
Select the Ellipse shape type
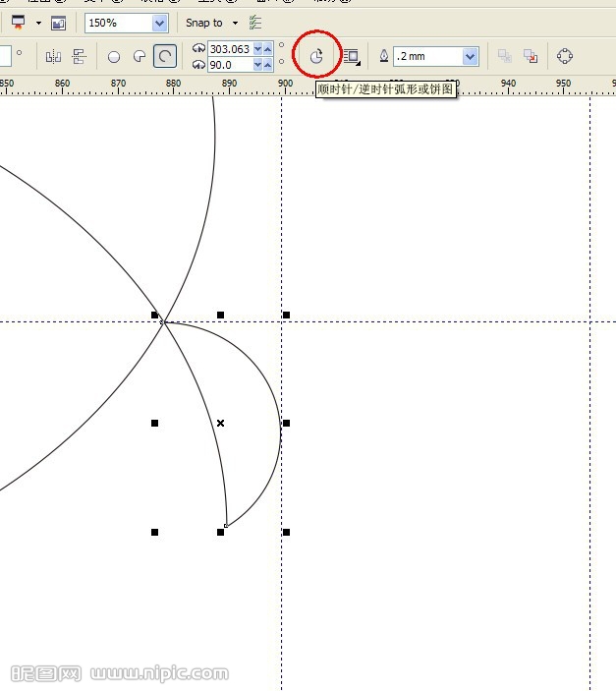pyautogui.click(x=114, y=57)
